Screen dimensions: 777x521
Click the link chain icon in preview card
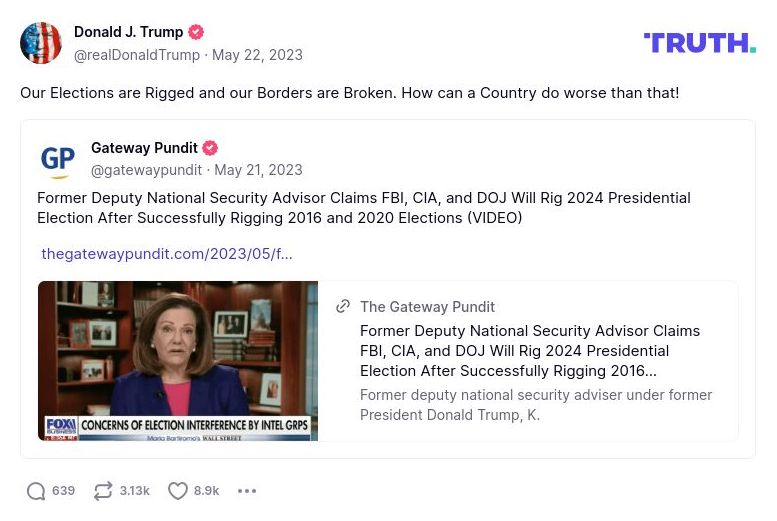click(343, 307)
